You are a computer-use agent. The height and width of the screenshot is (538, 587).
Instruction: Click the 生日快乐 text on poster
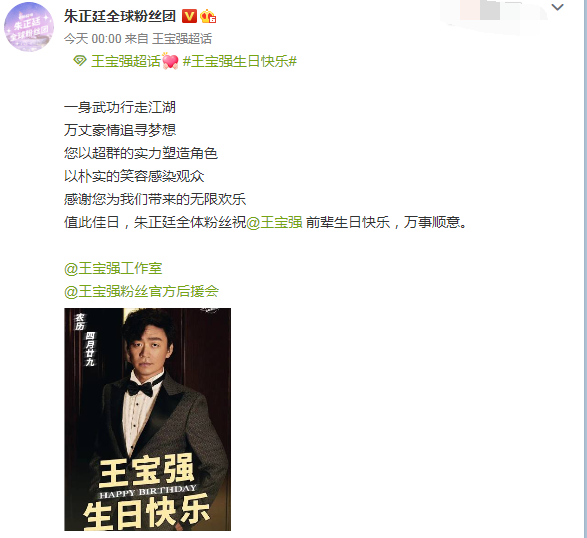pos(147,512)
